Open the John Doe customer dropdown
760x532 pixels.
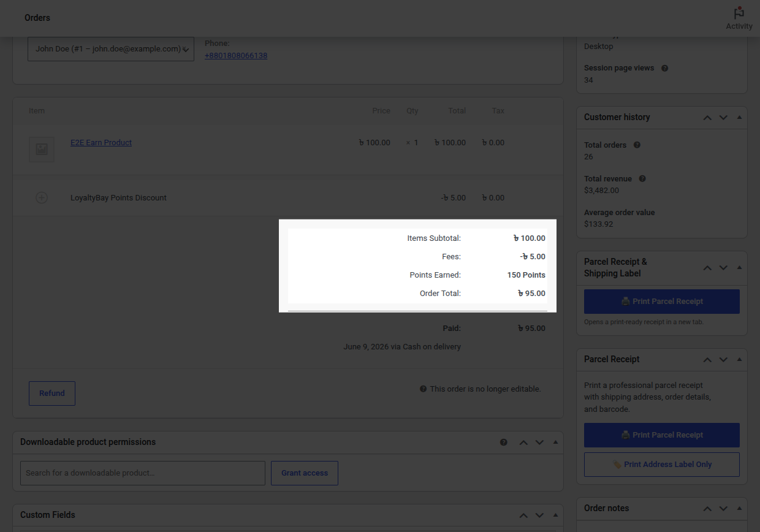[x=111, y=49]
